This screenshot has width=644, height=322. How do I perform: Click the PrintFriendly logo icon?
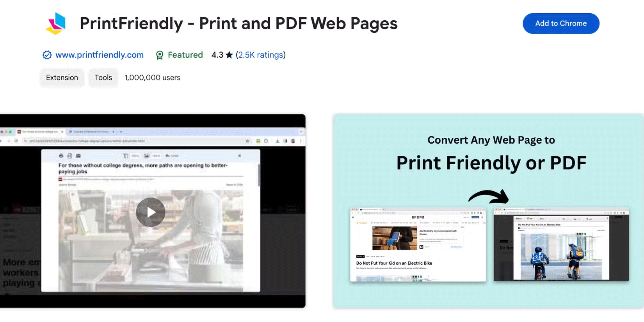tap(56, 23)
